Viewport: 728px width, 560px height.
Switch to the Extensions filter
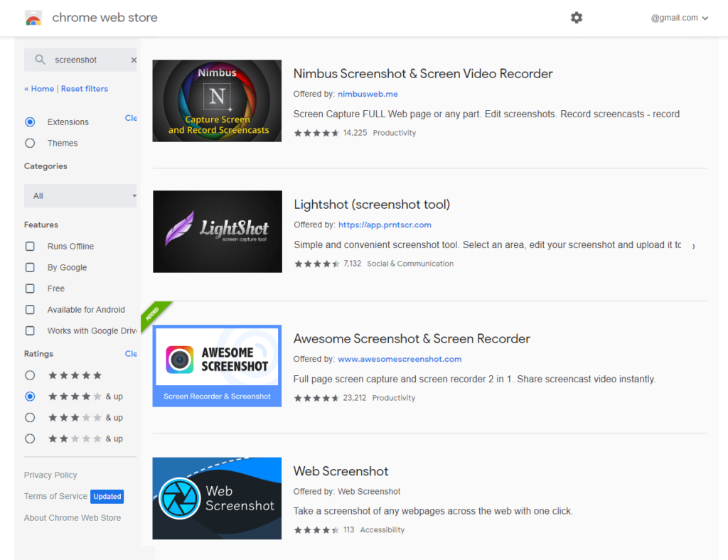(x=30, y=122)
